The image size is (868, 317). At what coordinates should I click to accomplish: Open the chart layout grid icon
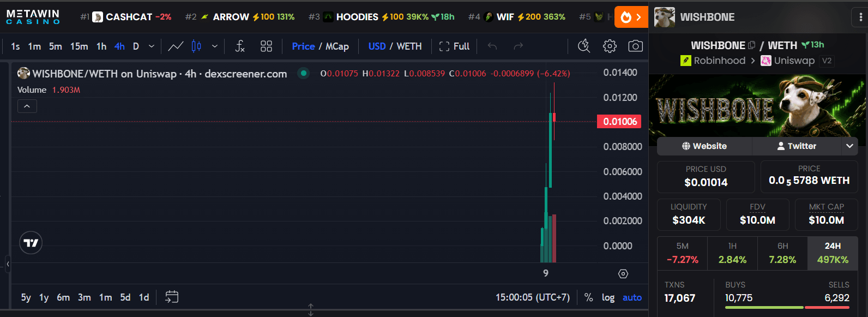click(x=266, y=46)
